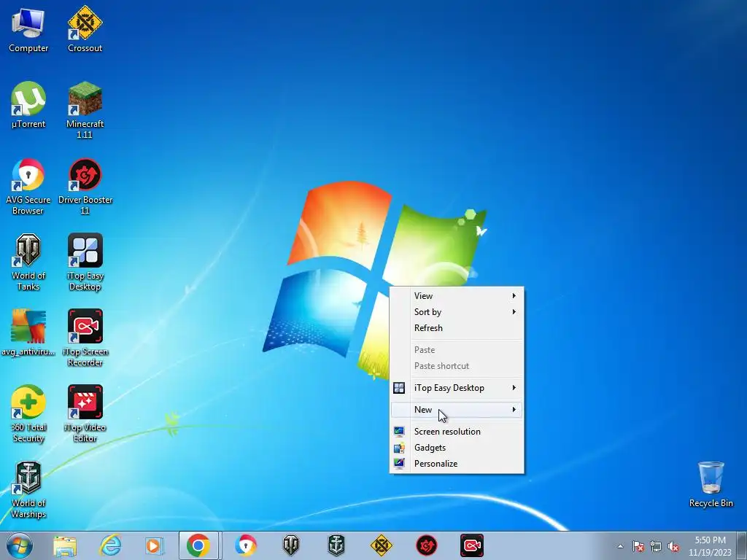Launch World of Tanks from the taskbar
This screenshot has width=747, height=560.
[290, 545]
